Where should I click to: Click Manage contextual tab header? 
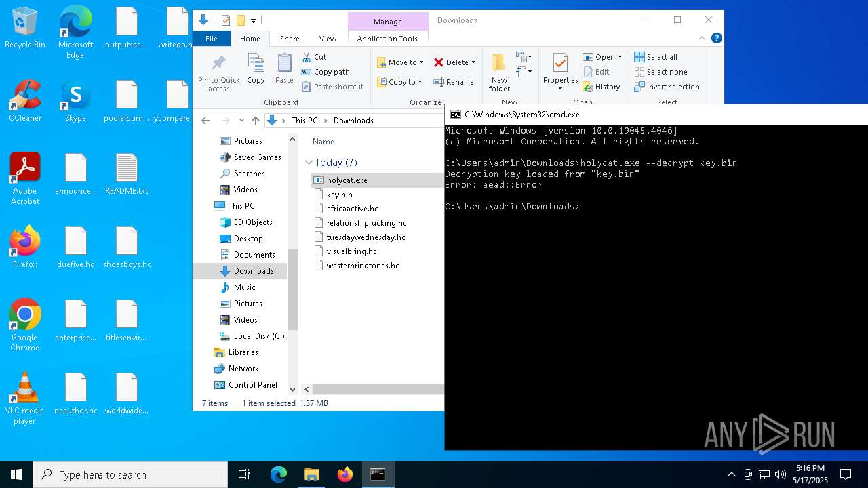[387, 22]
